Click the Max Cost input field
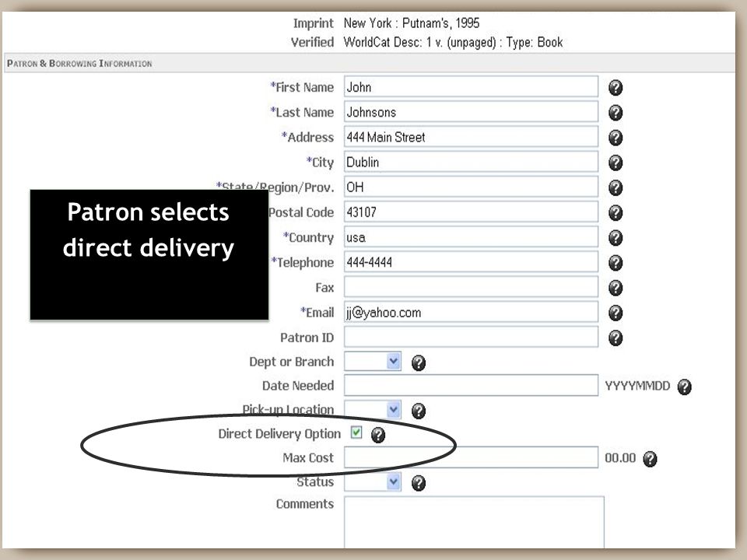The width and height of the screenshot is (747, 560). point(472,457)
